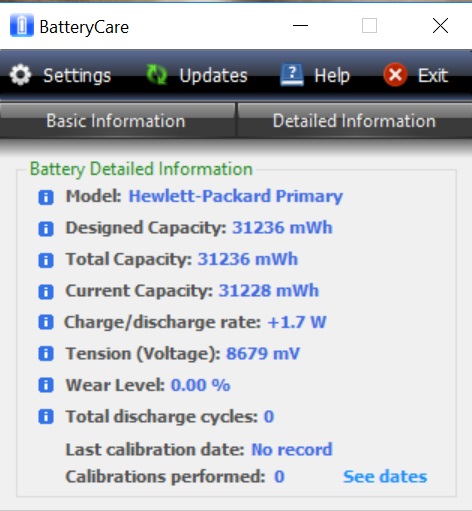Viewport: 472px width, 511px height.
Task: Click the red Exit X icon
Action: (395, 75)
